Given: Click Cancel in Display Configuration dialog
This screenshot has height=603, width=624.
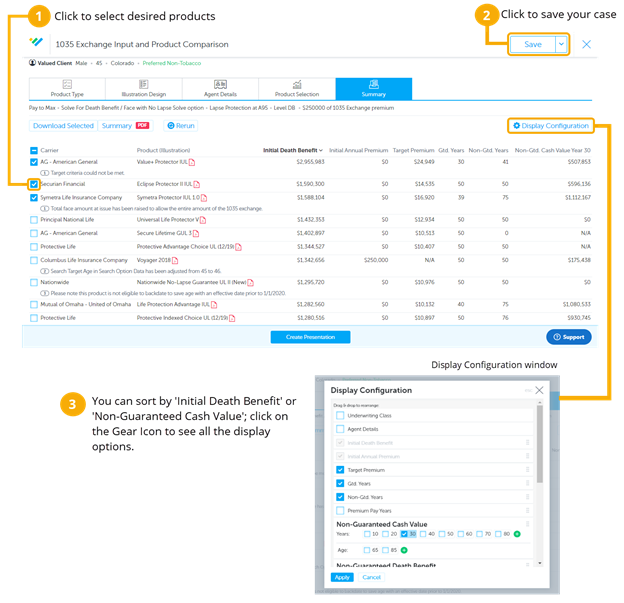Looking at the screenshot, I should [371, 577].
